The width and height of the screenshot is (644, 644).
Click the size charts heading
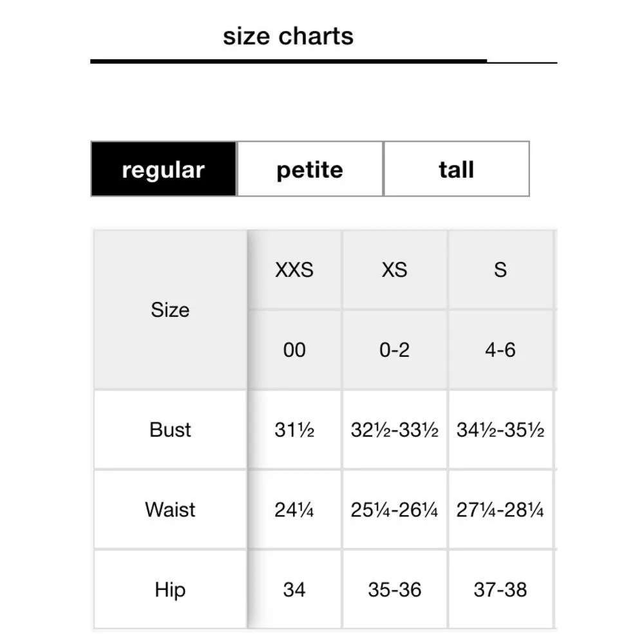click(288, 36)
